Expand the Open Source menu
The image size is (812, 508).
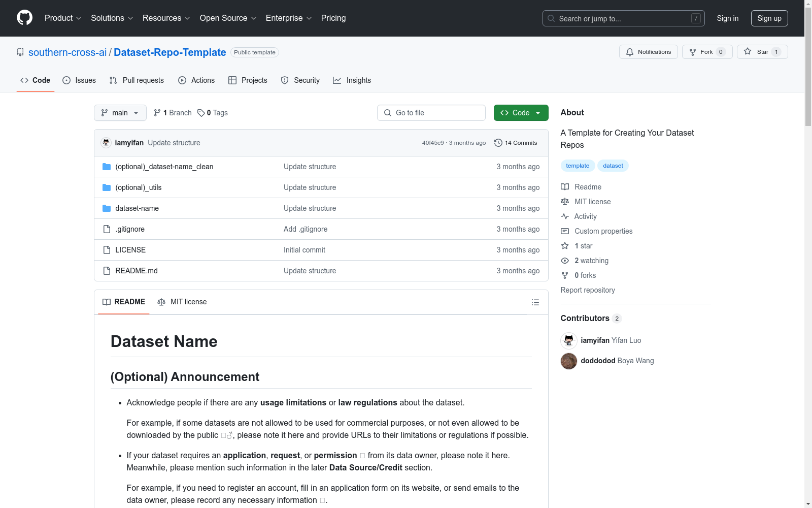coord(228,18)
